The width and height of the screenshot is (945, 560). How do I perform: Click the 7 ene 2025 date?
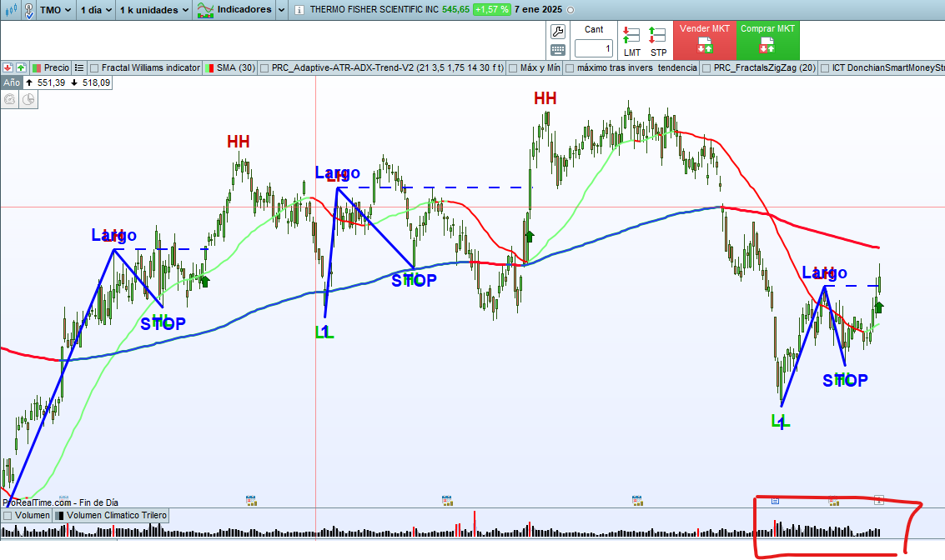coord(538,10)
